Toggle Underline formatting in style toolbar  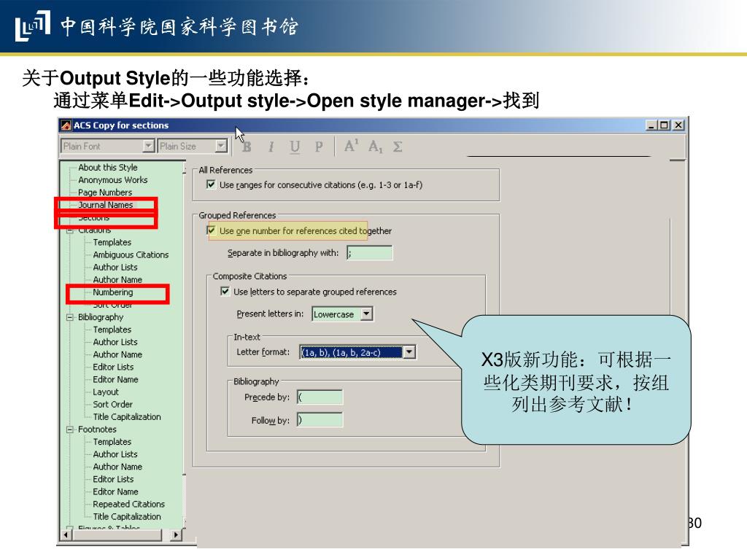(x=295, y=147)
